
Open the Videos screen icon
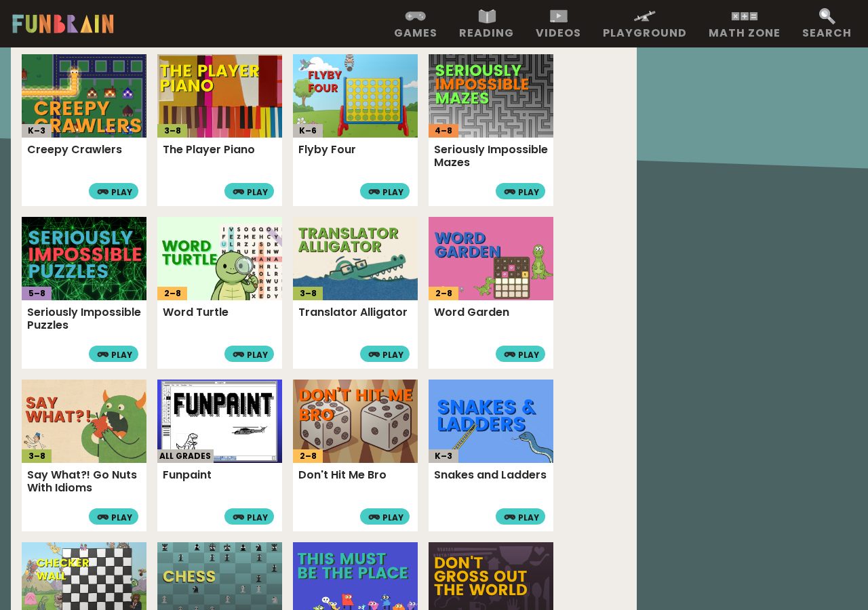[558, 16]
